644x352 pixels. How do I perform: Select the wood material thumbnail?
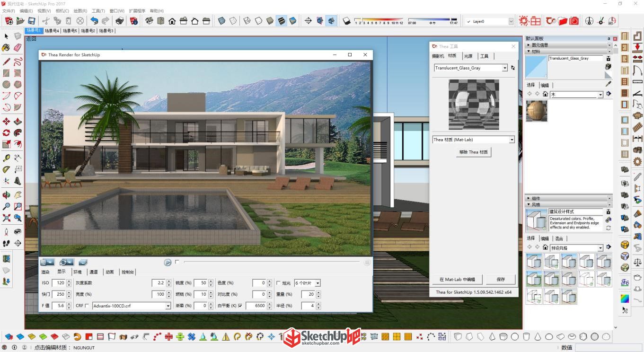(537, 111)
